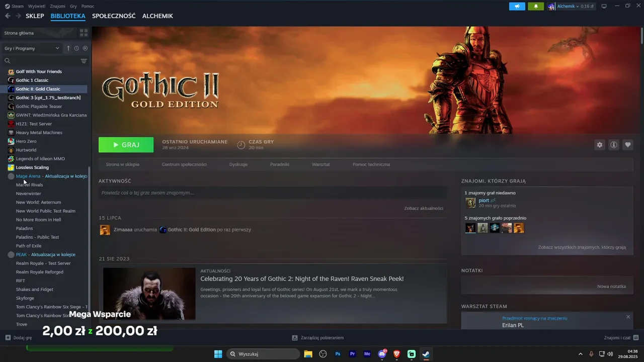
Task: Click the Gothic 1 Classic game icon
Action: point(11,80)
